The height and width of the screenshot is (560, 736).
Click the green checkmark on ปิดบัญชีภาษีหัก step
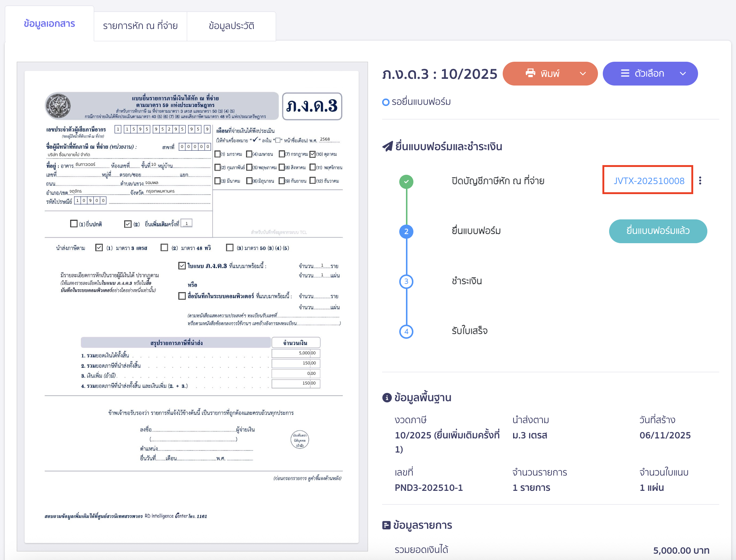pyautogui.click(x=406, y=181)
